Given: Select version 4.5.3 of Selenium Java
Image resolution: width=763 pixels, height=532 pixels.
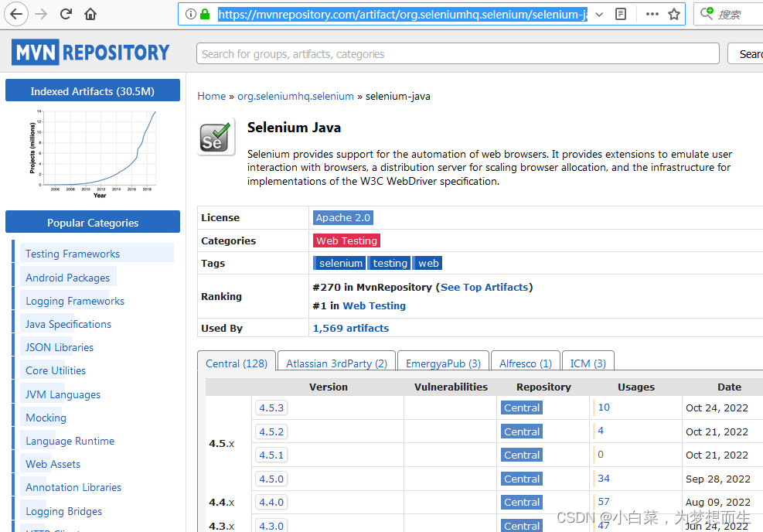Looking at the screenshot, I should pos(271,408).
